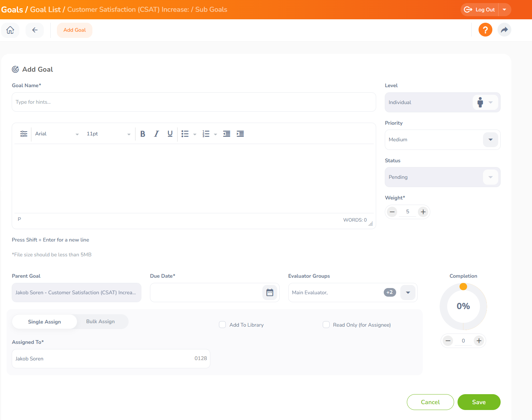
Task: Click the Assigned To field Jakob Soren
Action: [x=111, y=359]
